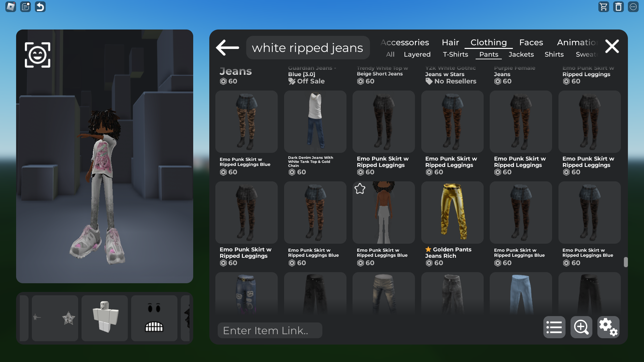Click the trash can delete icon

[x=619, y=7]
